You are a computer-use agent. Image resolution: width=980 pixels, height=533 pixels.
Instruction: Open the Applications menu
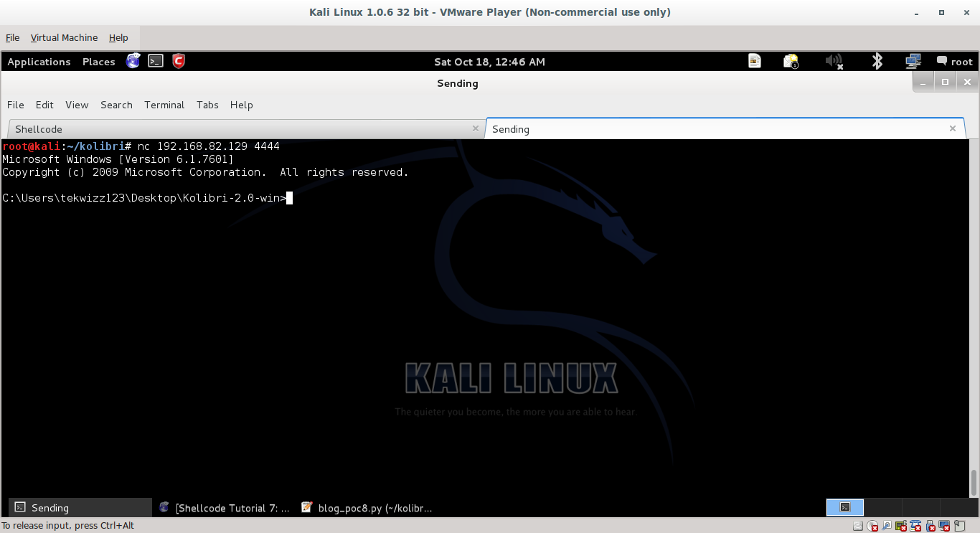39,62
